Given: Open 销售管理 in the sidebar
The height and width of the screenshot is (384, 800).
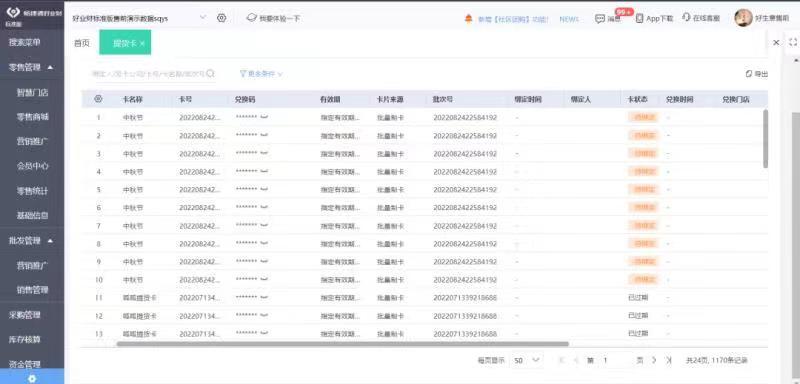Looking at the screenshot, I should [32, 290].
